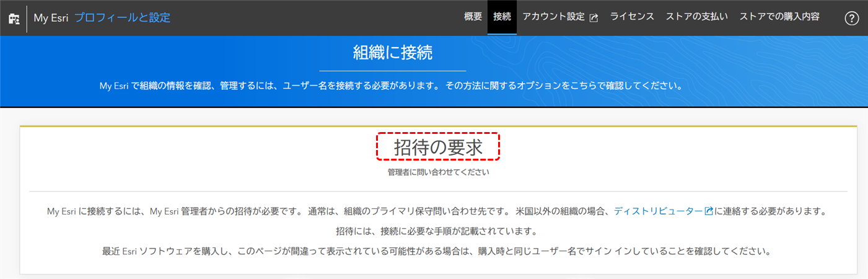Click the banner description starting My Esri で組織の情報
The height and width of the screenshot is (279, 868).
[x=391, y=86]
